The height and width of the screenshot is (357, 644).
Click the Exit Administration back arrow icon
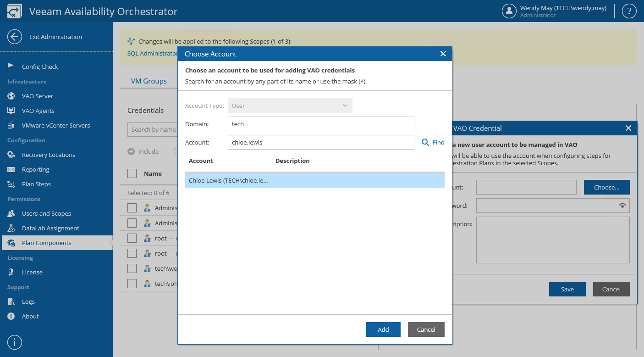[x=15, y=37]
